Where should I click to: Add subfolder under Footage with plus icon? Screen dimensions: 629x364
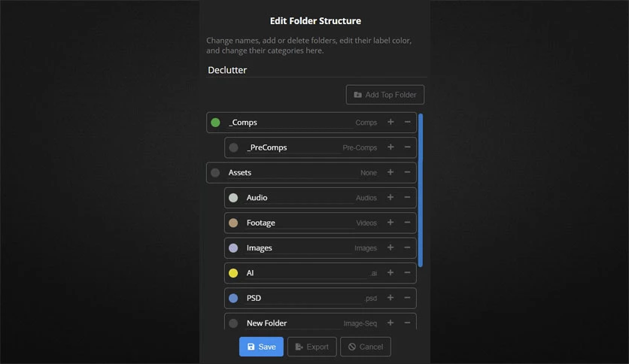pos(390,223)
